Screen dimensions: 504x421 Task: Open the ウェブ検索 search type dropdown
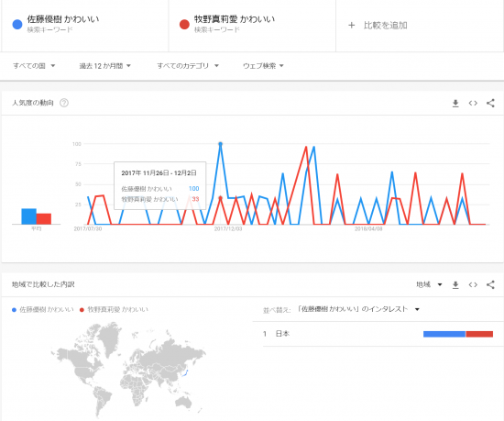point(263,66)
